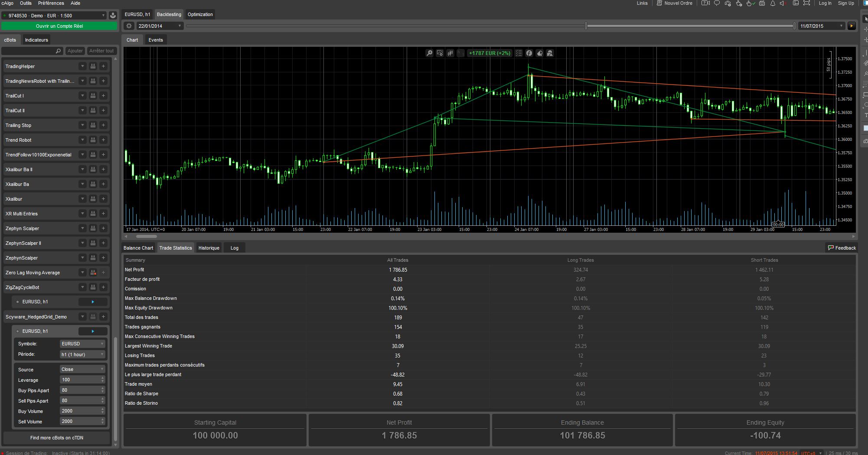The width and height of the screenshot is (868, 455).
Task: Click the help video camera icon
Action: tap(705, 3)
